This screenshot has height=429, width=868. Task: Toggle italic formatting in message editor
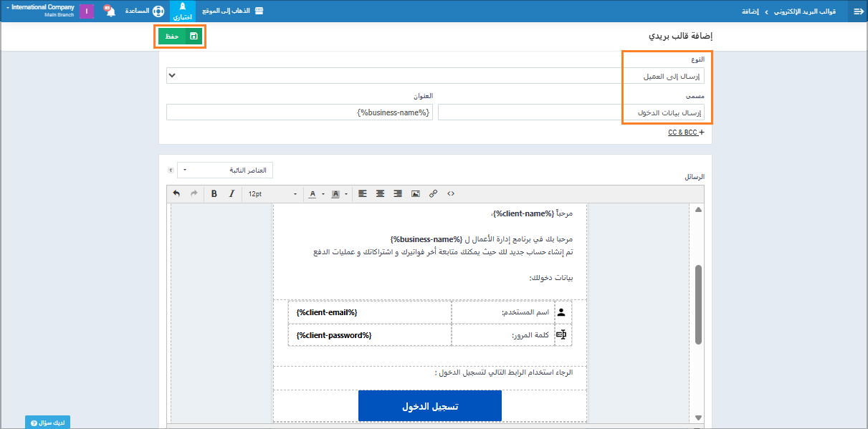click(231, 194)
